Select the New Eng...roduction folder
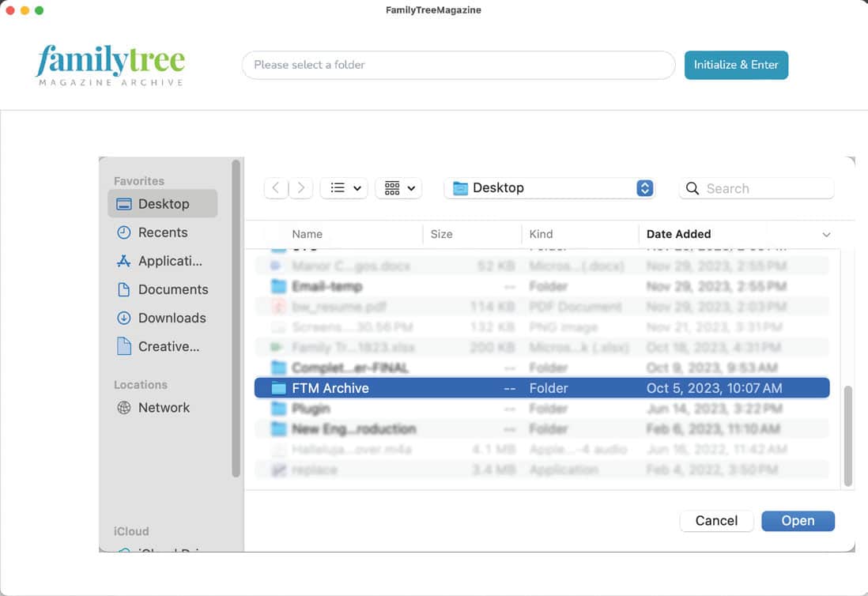The height and width of the screenshot is (596, 868). 542,429
